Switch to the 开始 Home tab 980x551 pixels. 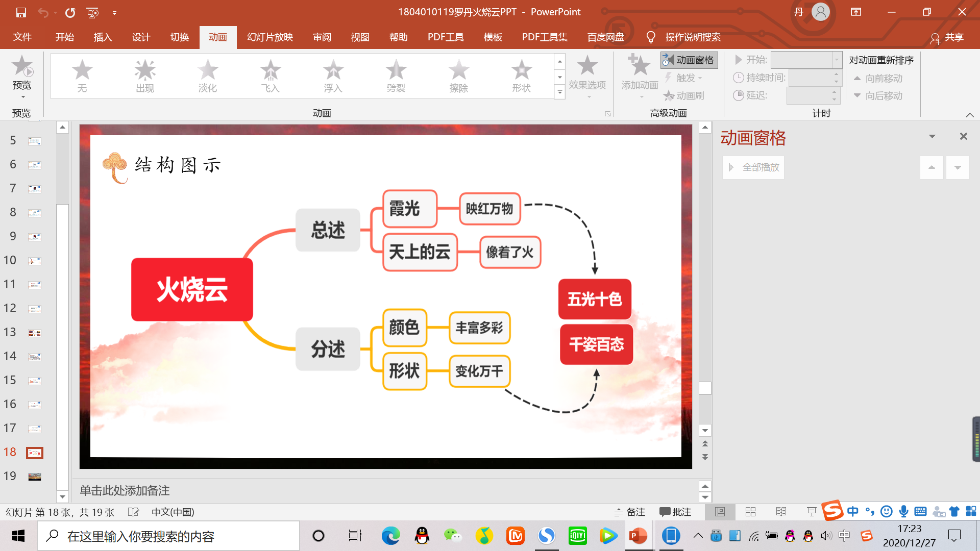pos(65,37)
